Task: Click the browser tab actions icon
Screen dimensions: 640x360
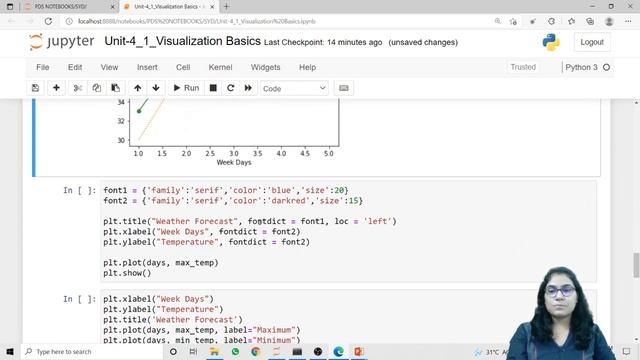Action: point(10,7)
